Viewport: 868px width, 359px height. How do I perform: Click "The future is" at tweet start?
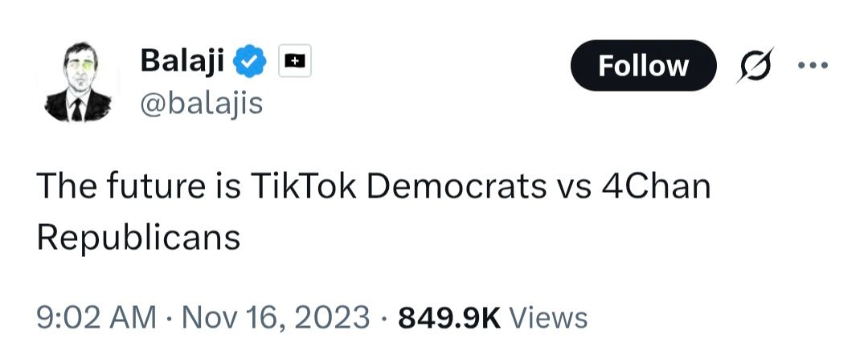pos(139,186)
